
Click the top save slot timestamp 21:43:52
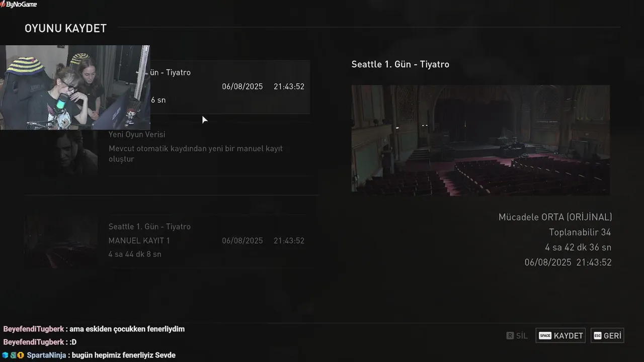point(289,86)
